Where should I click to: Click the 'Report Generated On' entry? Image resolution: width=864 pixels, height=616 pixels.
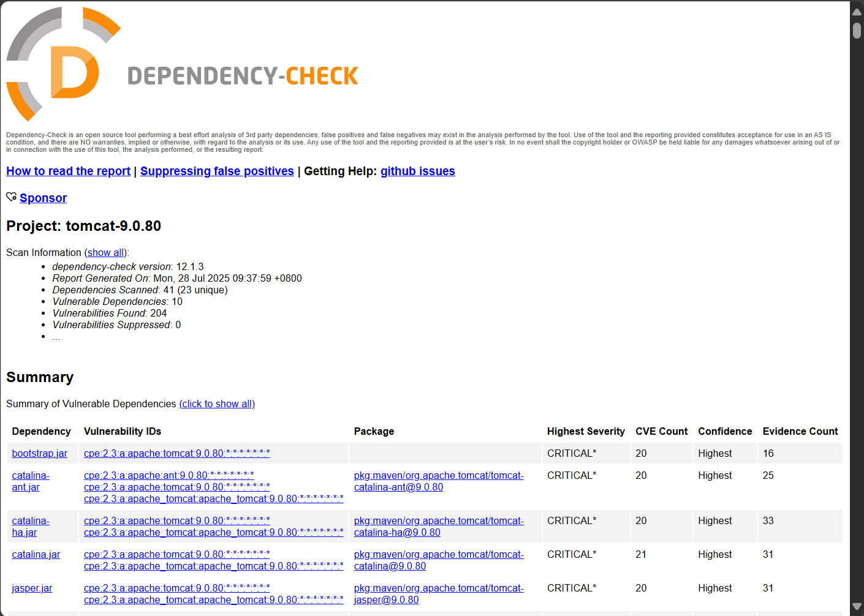(x=177, y=278)
